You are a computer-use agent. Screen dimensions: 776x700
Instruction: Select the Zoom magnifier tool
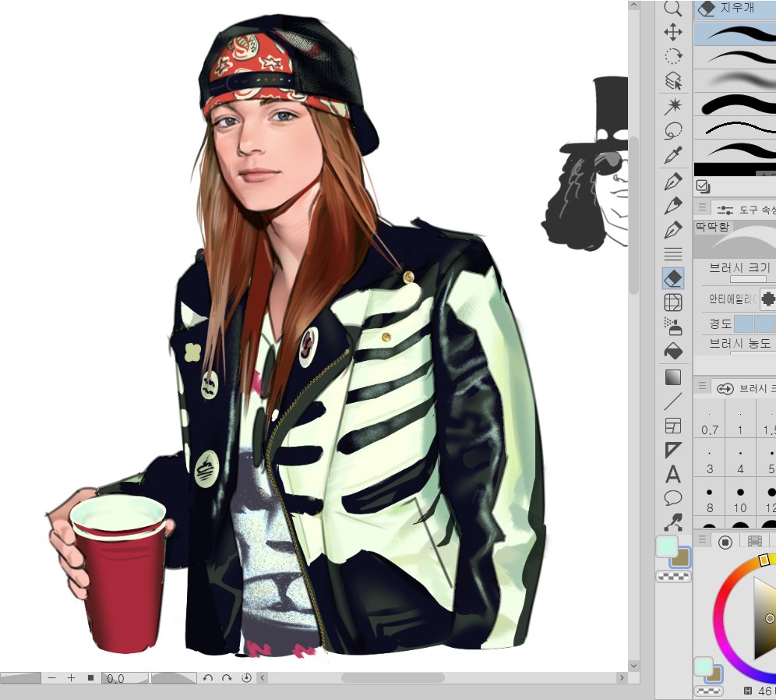pos(673,9)
